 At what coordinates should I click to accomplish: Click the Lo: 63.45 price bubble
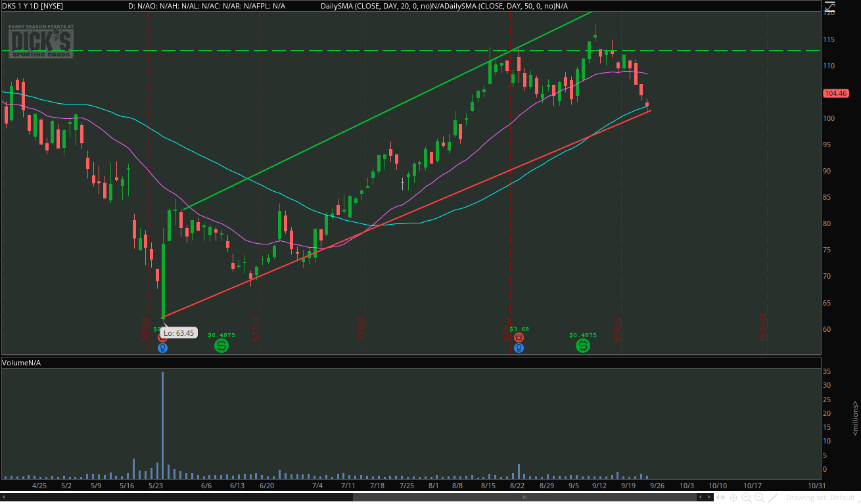(179, 333)
